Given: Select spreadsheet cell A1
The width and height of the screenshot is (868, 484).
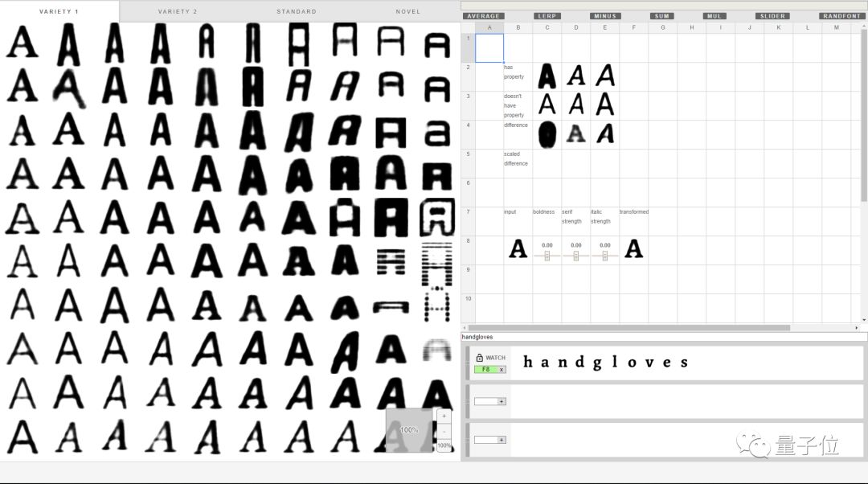Looking at the screenshot, I should click(489, 48).
